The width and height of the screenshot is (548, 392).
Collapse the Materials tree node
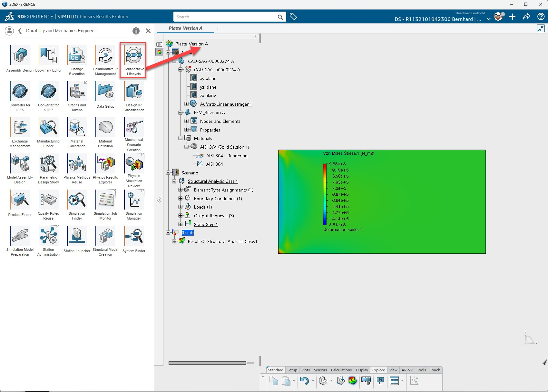pos(181,139)
